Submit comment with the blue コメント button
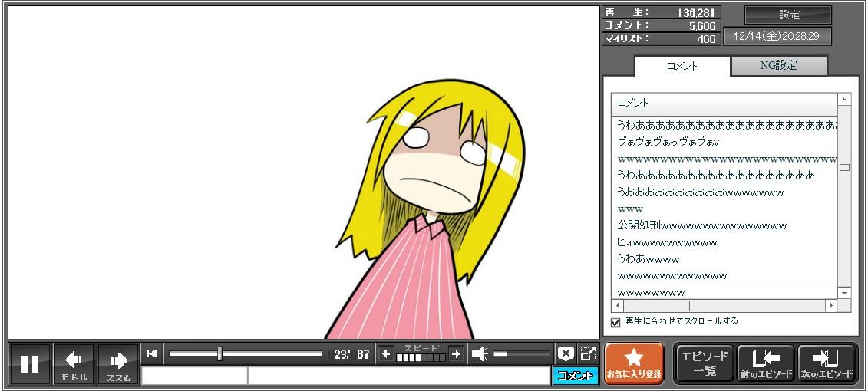This screenshot has width=868, height=391. tap(575, 376)
